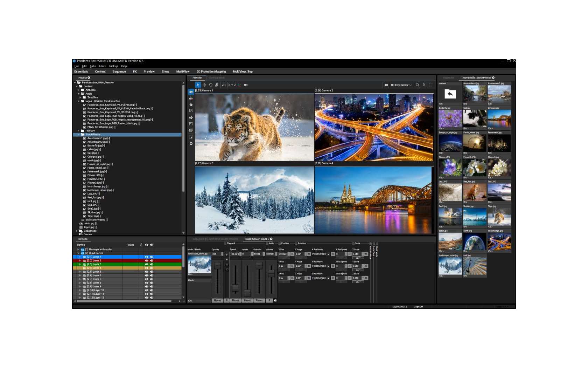
Task: Click Reset button under Speed fader
Action: click(x=236, y=300)
